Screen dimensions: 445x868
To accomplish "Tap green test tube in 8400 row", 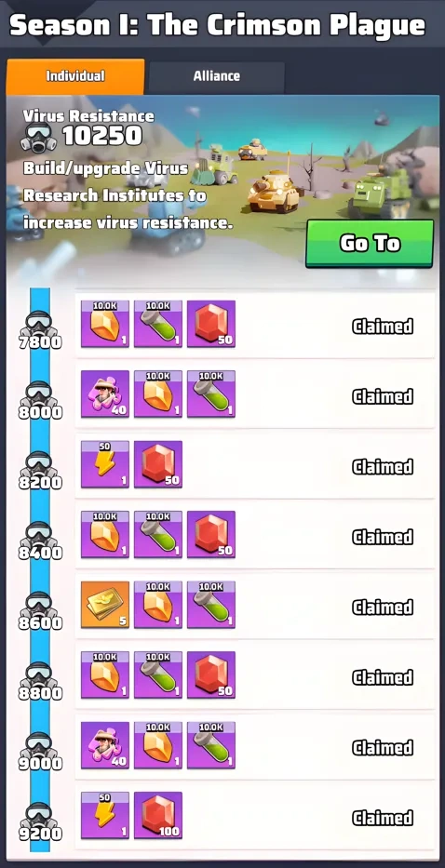I will pyautogui.click(x=158, y=535).
